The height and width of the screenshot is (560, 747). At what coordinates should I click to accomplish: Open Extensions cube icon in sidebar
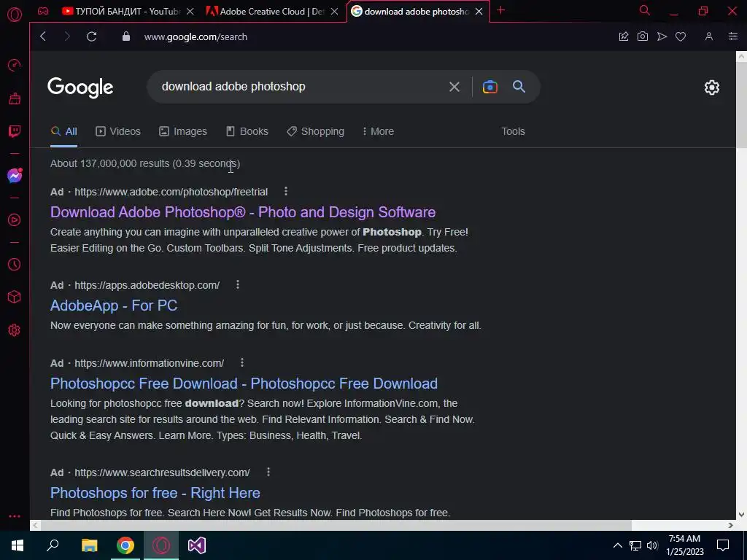click(15, 297)
